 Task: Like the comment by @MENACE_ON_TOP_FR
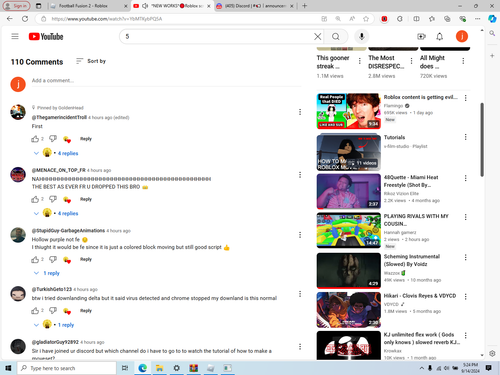[35, 199]
